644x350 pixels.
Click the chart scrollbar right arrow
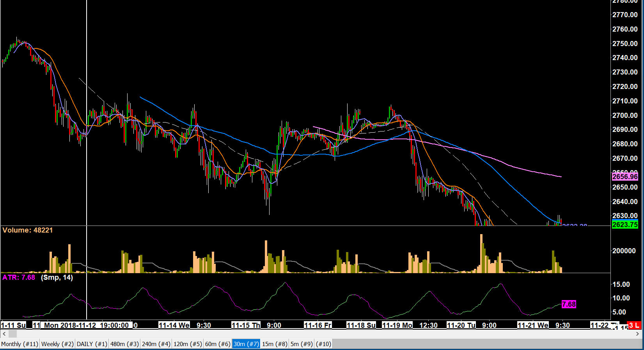[638, 334]
